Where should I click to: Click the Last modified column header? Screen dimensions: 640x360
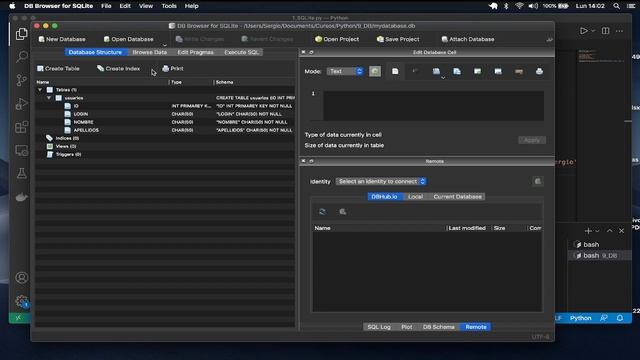tap(467, 228)
